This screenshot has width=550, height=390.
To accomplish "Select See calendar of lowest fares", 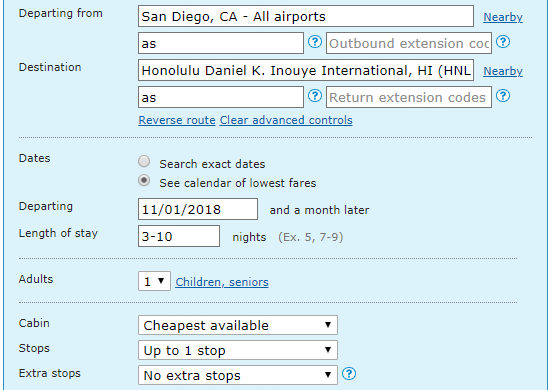I will (x=144, y=181).
